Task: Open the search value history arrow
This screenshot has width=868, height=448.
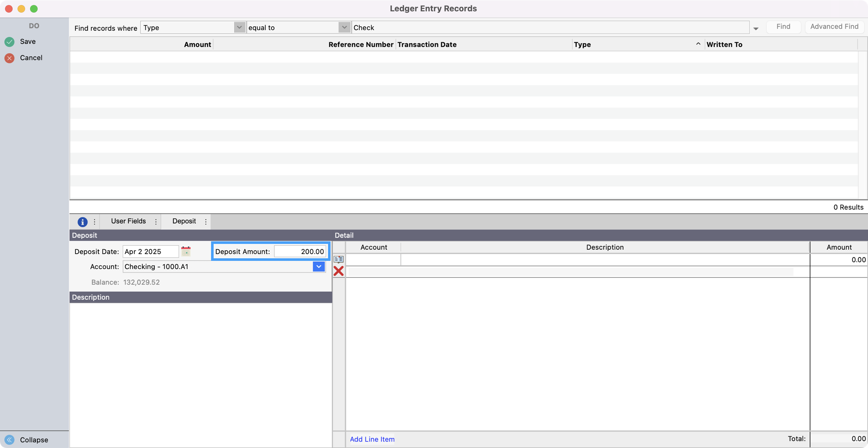Action: (x=756, y=28)
